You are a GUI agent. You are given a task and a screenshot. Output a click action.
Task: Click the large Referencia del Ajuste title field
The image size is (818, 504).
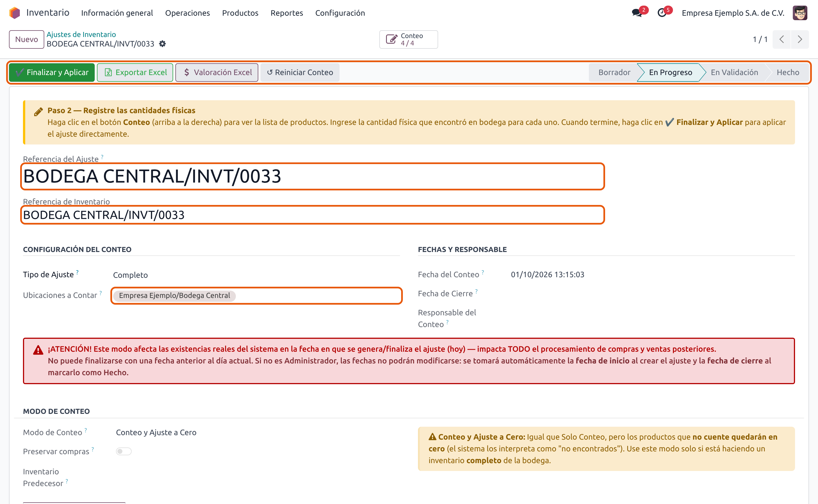coord(312,176)
